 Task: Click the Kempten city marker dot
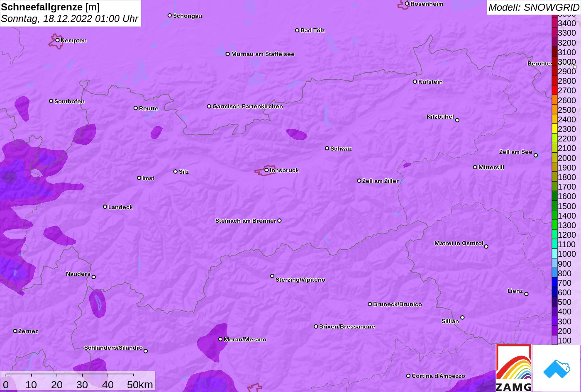pos(57,40)
